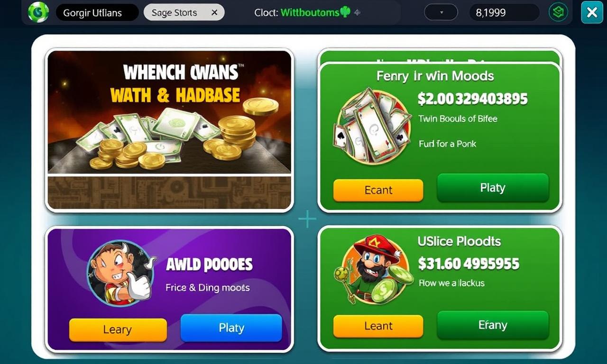Click the green hexagon cube icon
Image resolution: width=607 pixels, height=364 pixels.
(x=558, y=12)
